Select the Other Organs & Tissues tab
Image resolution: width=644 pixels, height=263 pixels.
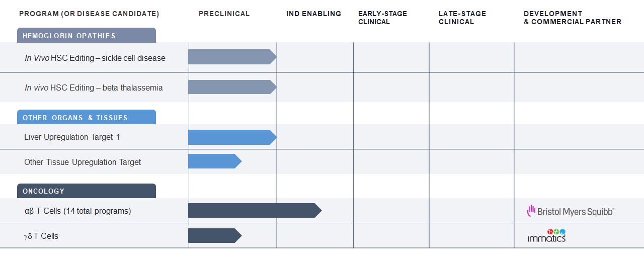point(87,117)
